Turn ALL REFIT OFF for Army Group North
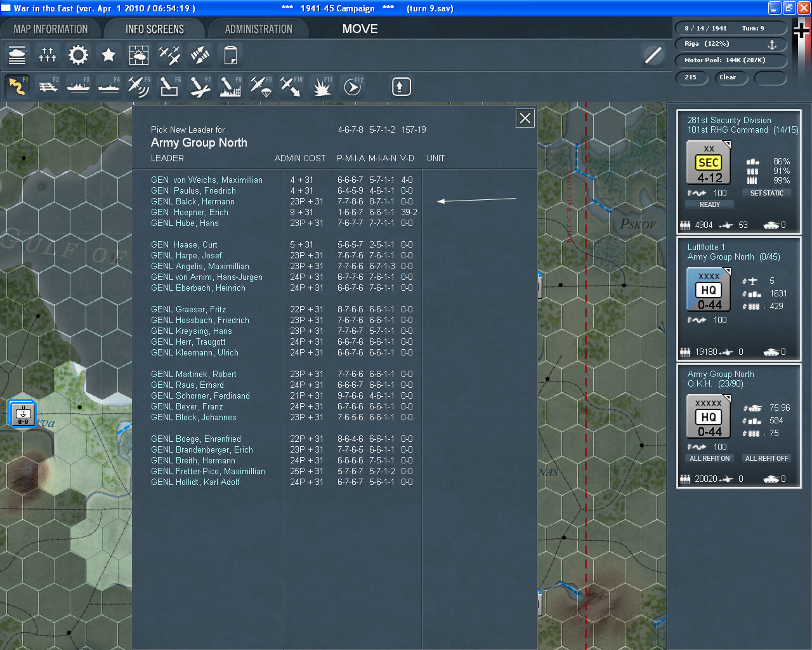The image size is (812, 650). (766, 458)
